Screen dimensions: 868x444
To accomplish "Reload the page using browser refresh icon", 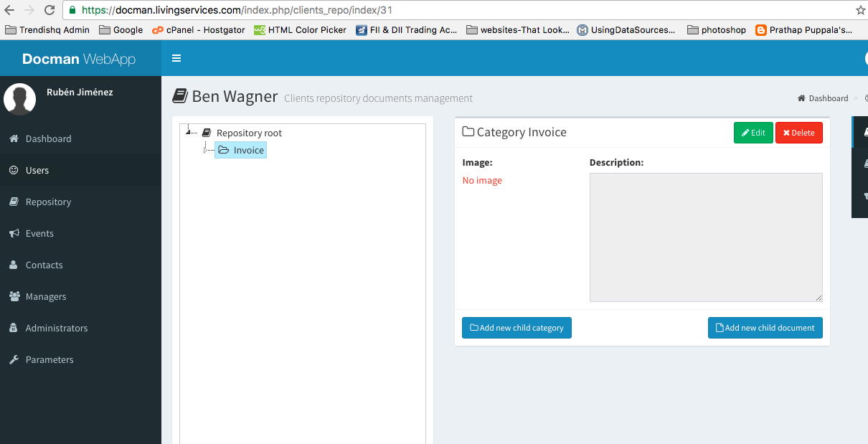I will (49, 10).
